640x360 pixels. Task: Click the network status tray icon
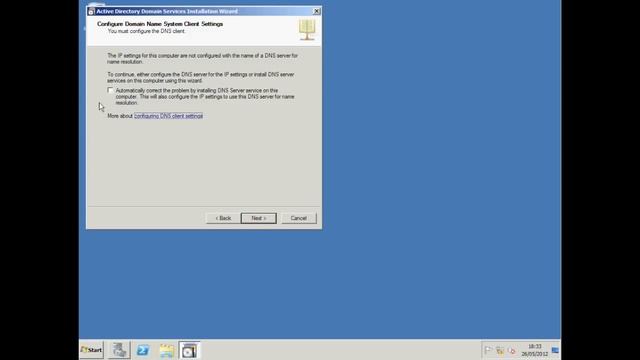[500, 350]
